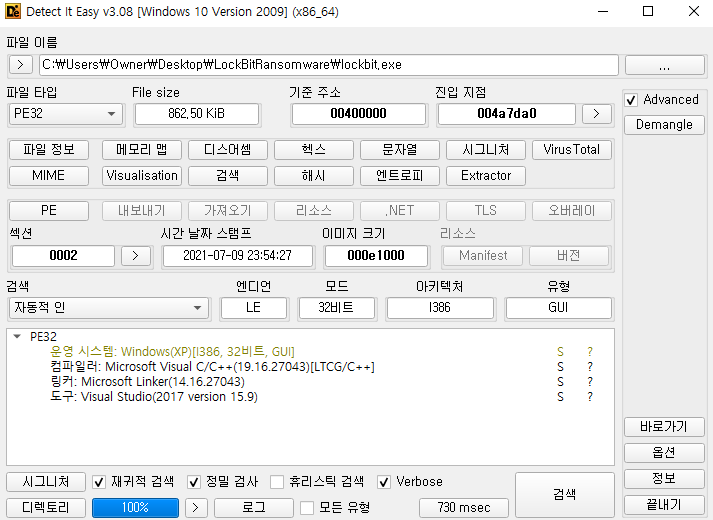Enable 모든 유형 checkbox
The image size is (713, 520).
point(307,507)
